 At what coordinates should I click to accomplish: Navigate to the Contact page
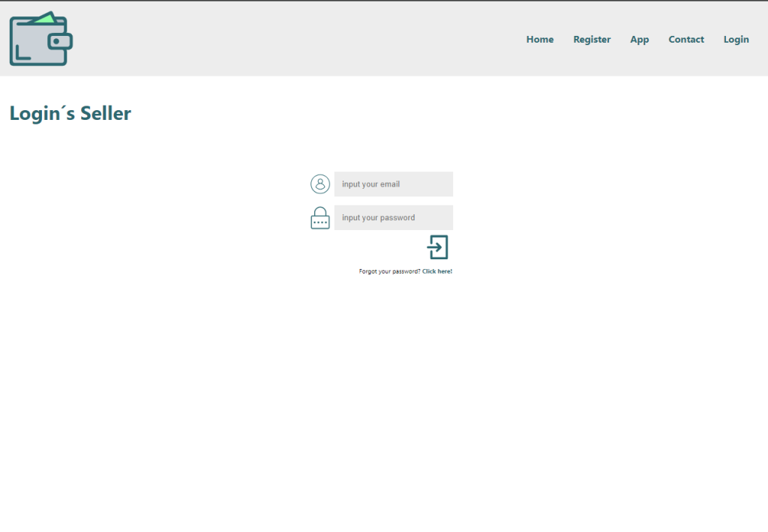coord(686,40)
